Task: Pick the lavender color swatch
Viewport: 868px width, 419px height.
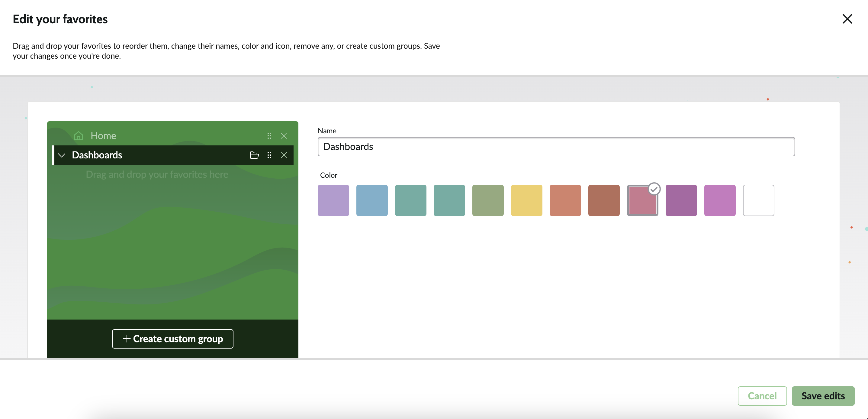Action: [x=333, y=200]
